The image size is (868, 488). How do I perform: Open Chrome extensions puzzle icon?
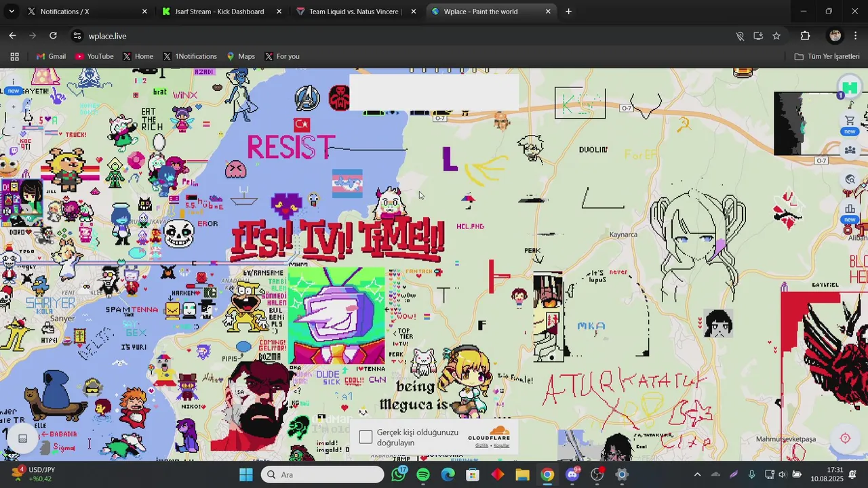click(806, 36)
